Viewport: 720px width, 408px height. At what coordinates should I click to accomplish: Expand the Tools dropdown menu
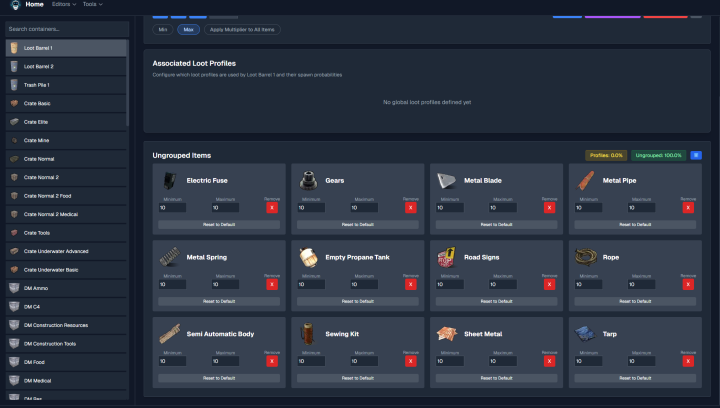click(x=92, y=4)
